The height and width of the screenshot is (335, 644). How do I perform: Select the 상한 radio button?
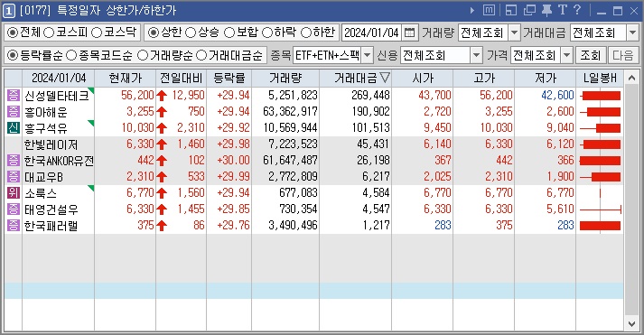tap(154, 33)
